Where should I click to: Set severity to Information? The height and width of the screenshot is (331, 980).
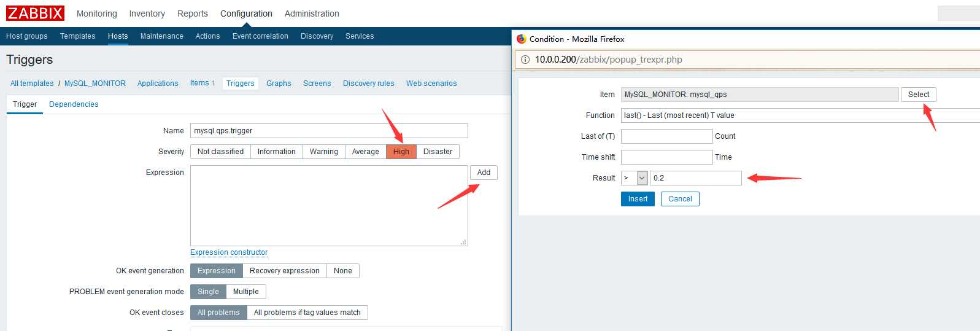(276, 152)
